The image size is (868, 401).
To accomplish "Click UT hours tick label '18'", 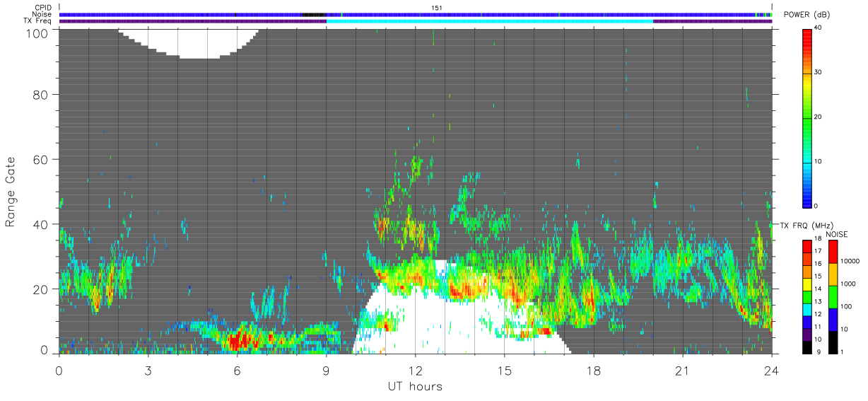I will pyautogui.click(x=593, y=371).
